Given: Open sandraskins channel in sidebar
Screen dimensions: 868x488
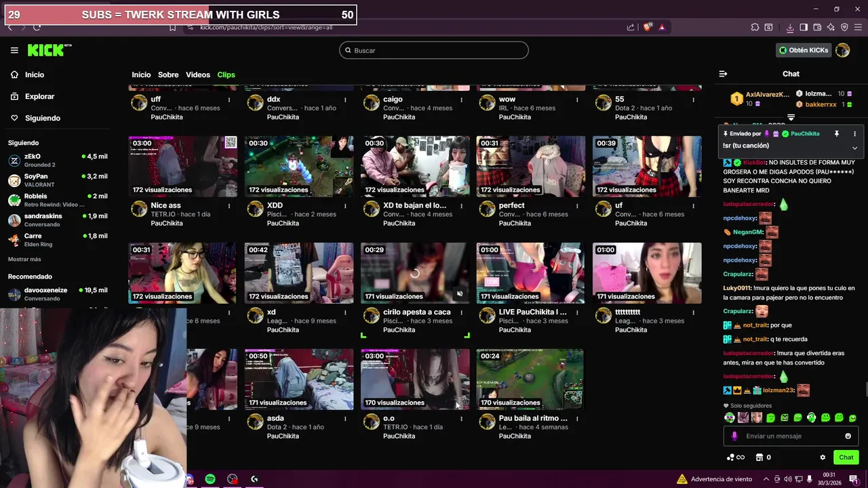Looking at the screenshot, I should click(58, 220).
